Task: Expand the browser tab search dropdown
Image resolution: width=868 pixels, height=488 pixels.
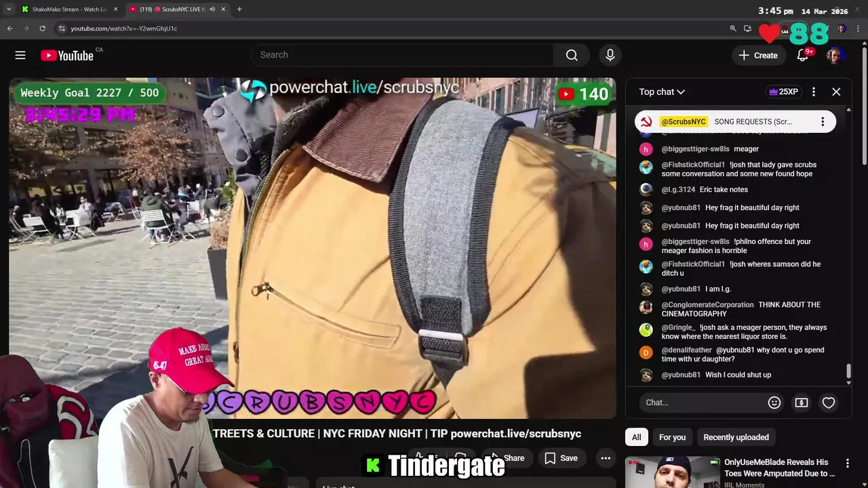Action: [x=9, y=9]
